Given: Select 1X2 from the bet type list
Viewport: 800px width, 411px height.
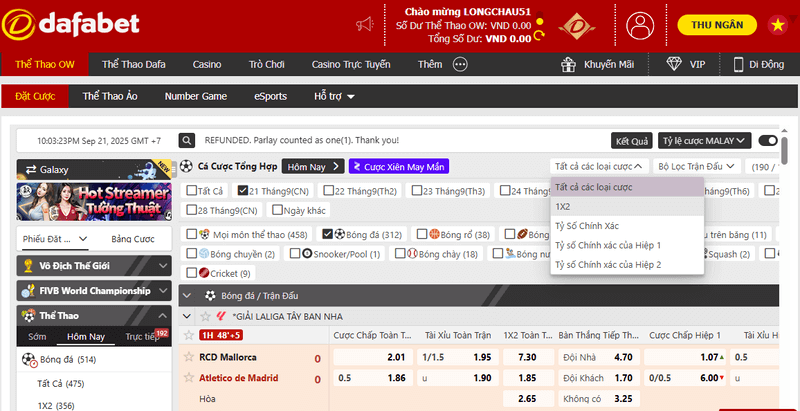Looking at the screenshot, I should (x=563, y=206).
